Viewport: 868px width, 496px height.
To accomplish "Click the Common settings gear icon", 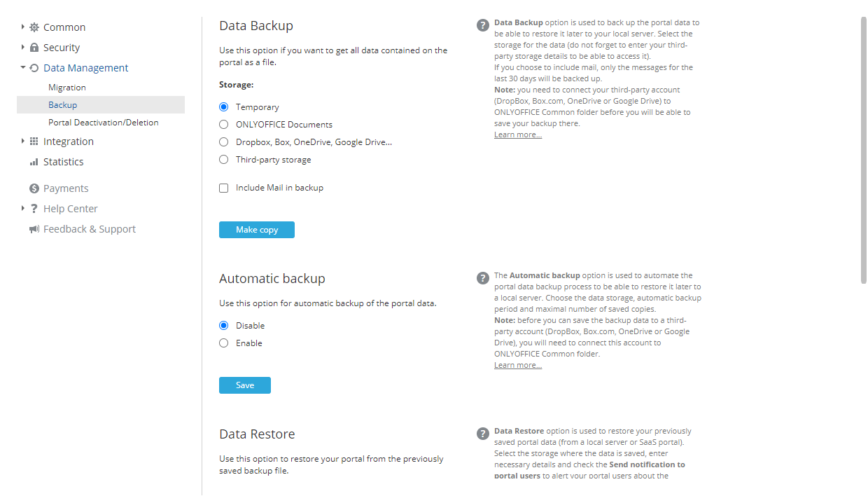I will pyautogui.click(x=33, y=27).
